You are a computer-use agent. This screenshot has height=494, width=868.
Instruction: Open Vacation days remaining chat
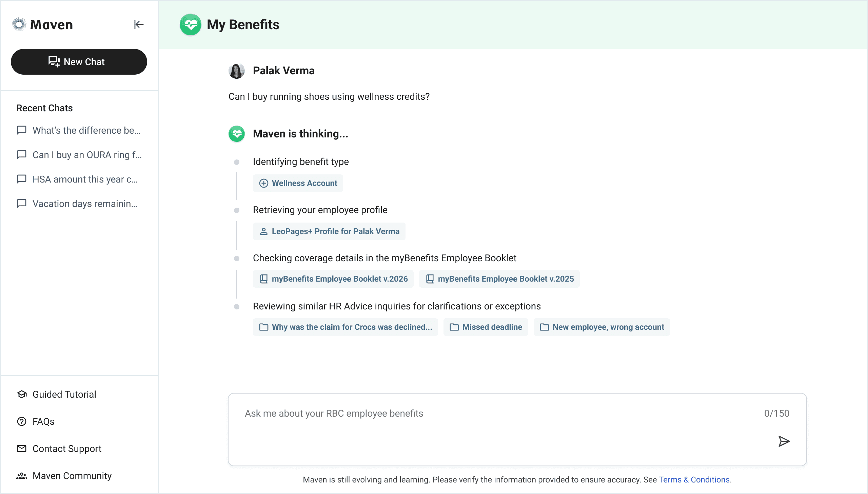(x=85, y=204)
